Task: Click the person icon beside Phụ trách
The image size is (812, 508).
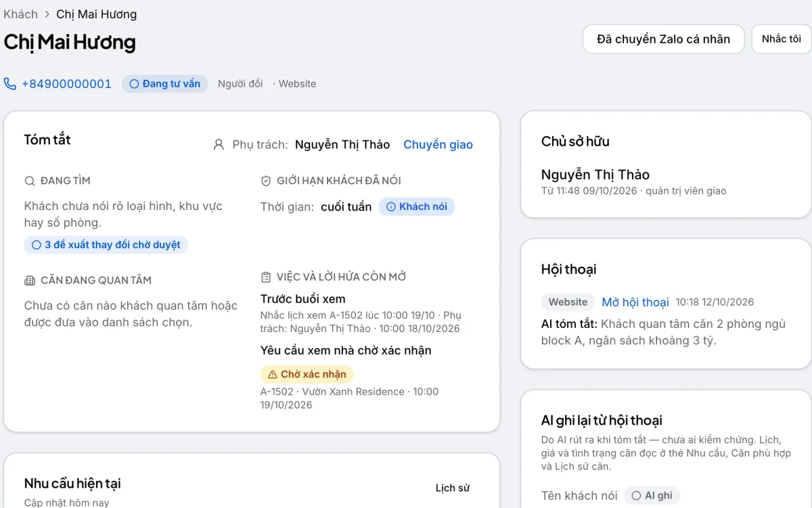Action: click(x=219, y=145)
